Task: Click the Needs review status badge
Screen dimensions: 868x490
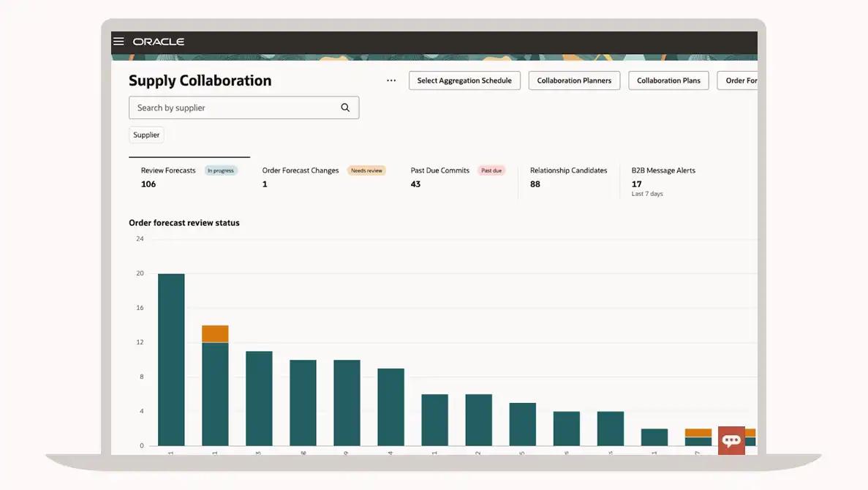Action: (x=366, y=170)
